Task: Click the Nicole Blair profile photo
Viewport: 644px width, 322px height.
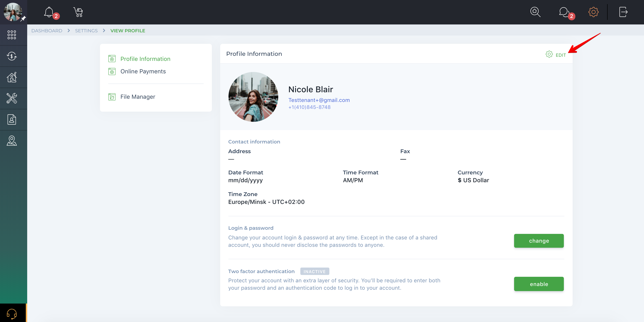Action: coord(253,97)
